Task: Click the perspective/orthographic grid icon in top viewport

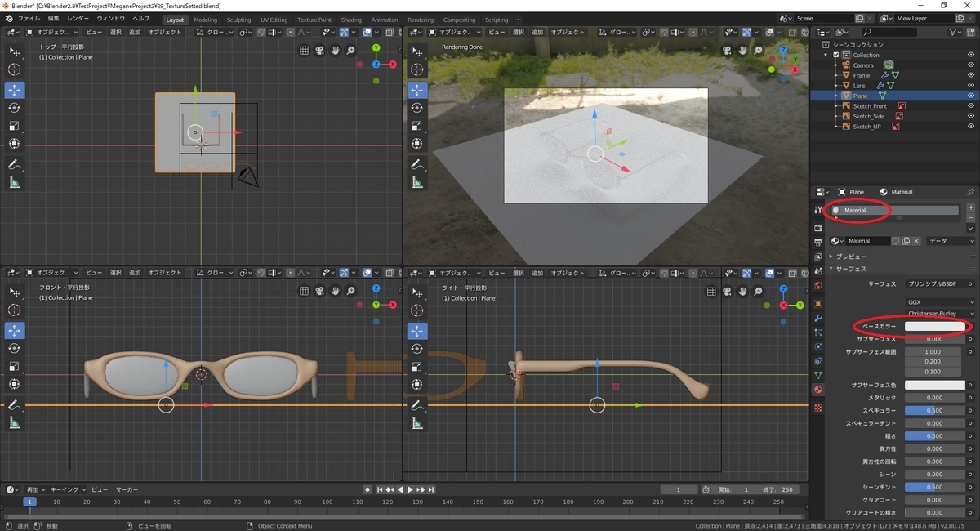Action: (305, 51)
